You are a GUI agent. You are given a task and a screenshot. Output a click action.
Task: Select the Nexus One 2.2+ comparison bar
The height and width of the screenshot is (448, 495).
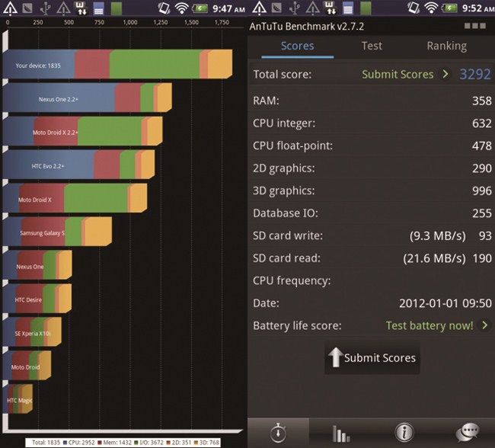[87, 99]
